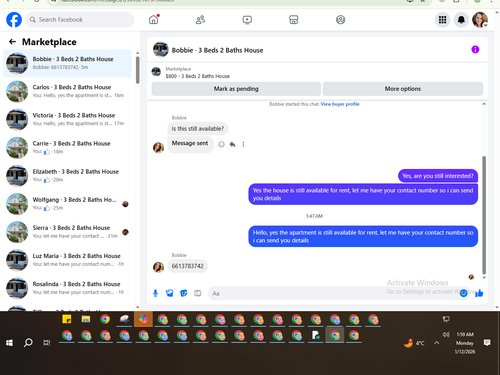The image size is (500, 375).
Task: Click the back arrow beside Marketplace
Action: [12, 42]
